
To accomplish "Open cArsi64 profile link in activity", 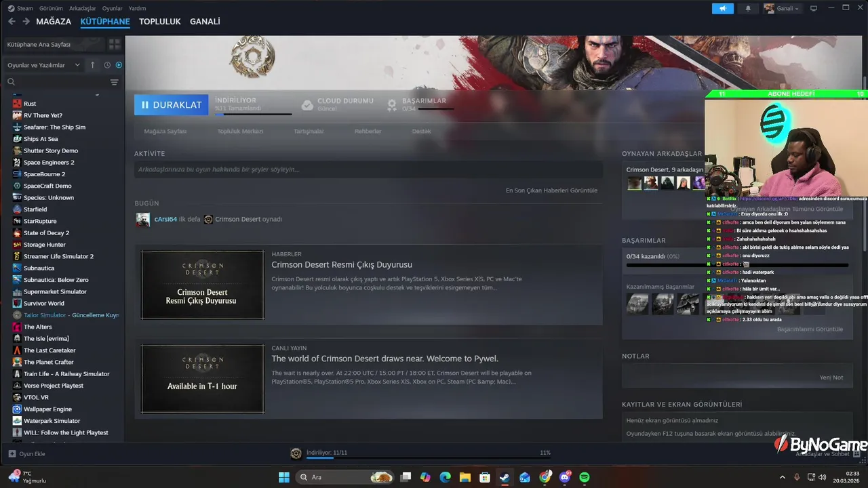I will (x=165, y=219).
